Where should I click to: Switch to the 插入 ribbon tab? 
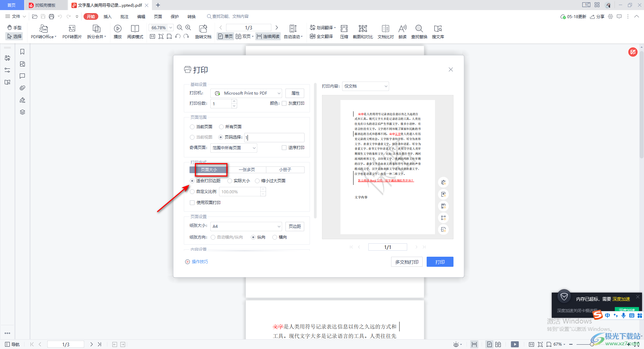107,16
